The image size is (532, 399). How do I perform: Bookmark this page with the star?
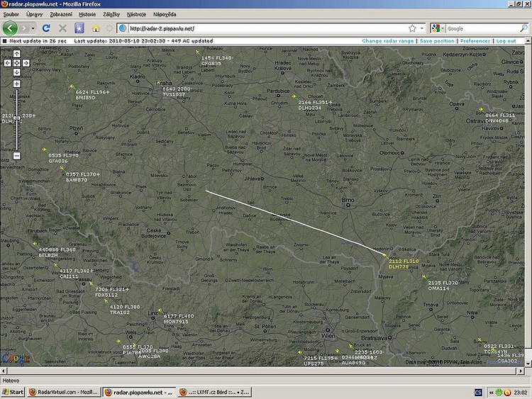click(x=412, y=28)
